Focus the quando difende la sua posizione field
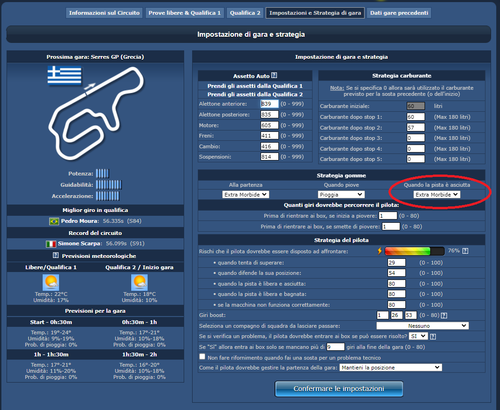 click(396, 273)
